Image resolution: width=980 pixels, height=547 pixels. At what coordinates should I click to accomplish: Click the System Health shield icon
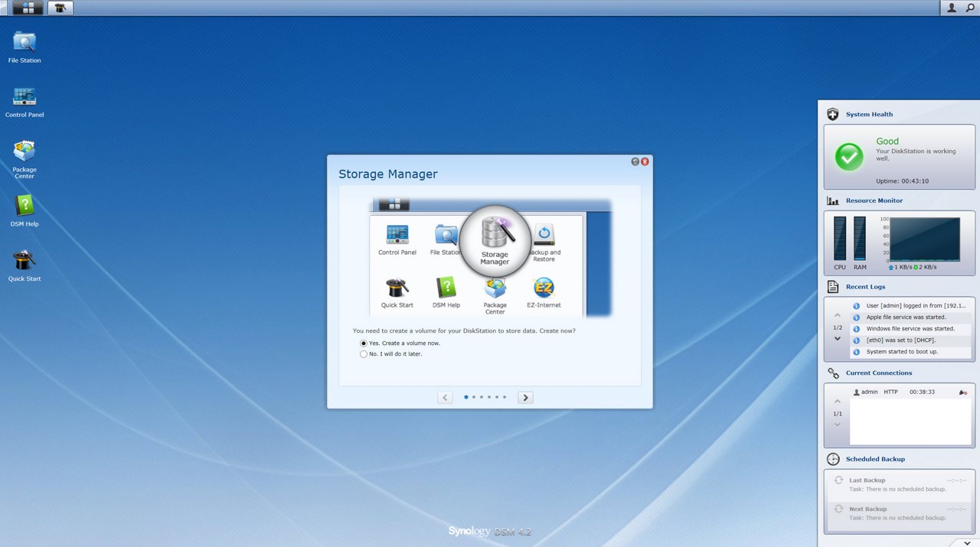coord(833,114)
